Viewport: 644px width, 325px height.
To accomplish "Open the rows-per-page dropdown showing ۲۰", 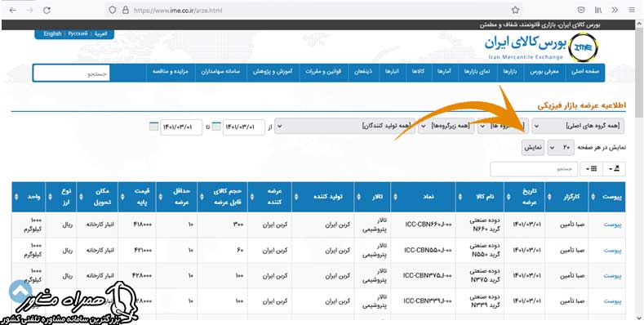I will coord(561,147).
